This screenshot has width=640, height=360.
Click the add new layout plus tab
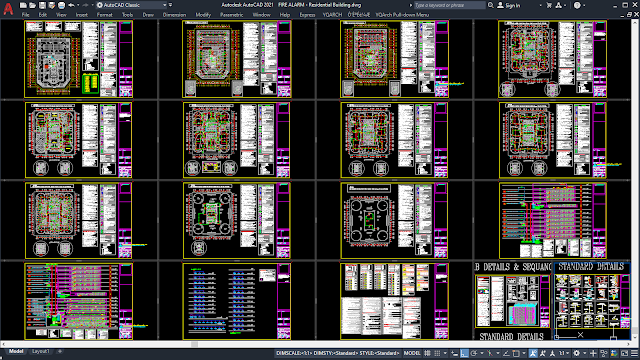pos(60,351)
